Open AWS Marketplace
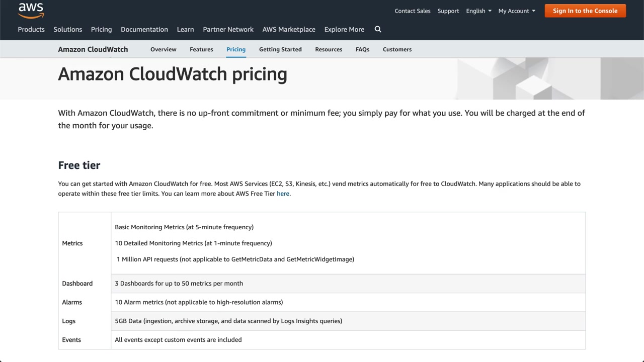The height and width of the screenshot is (362, 644). 289,30
